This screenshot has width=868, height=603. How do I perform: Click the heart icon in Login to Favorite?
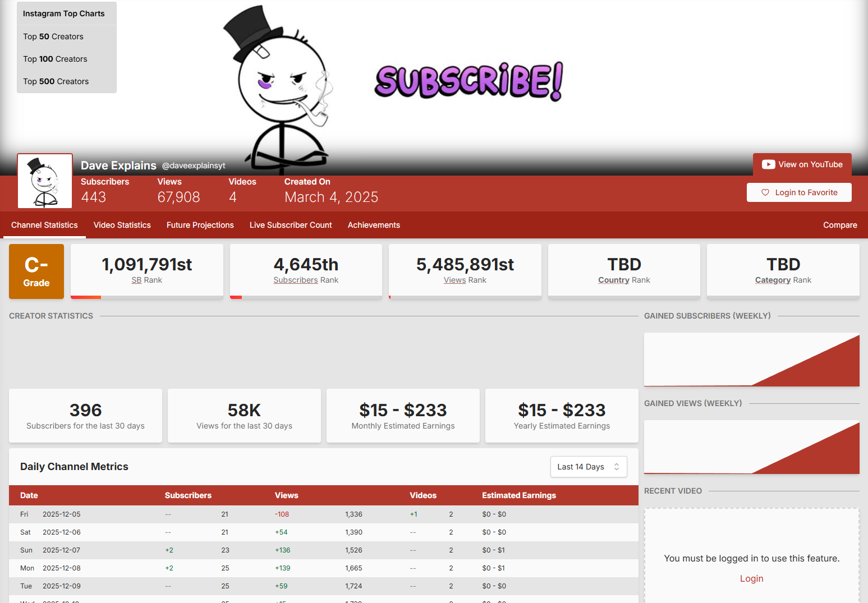(x=765, y=192)
